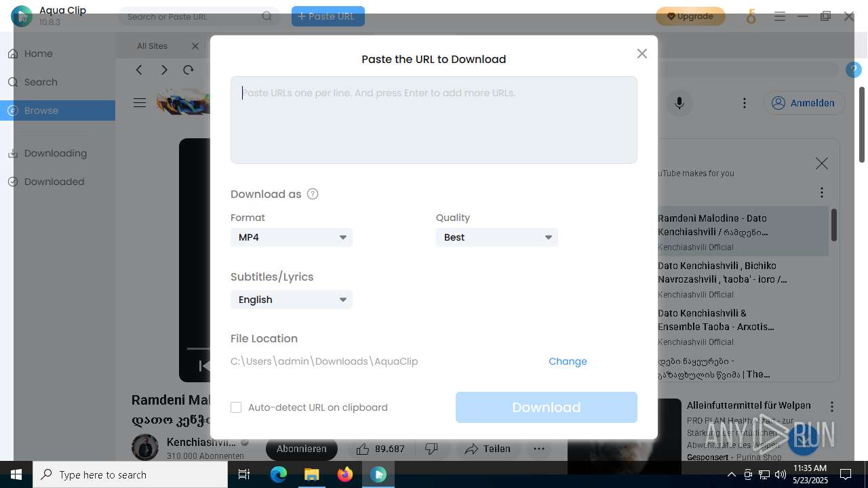Click Aqua Clip taskbar icon
Screen dimensions: 868x488
pos(378,474)
